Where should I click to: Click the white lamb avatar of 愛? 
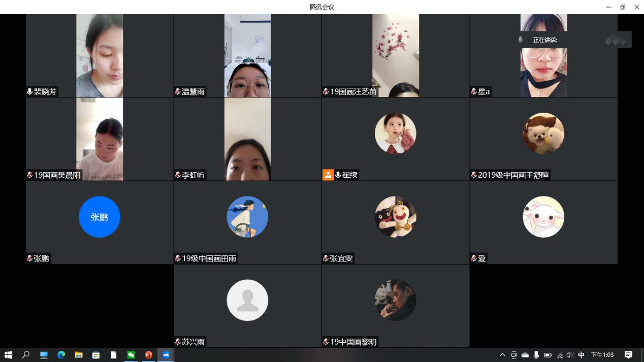pos(543,217)
